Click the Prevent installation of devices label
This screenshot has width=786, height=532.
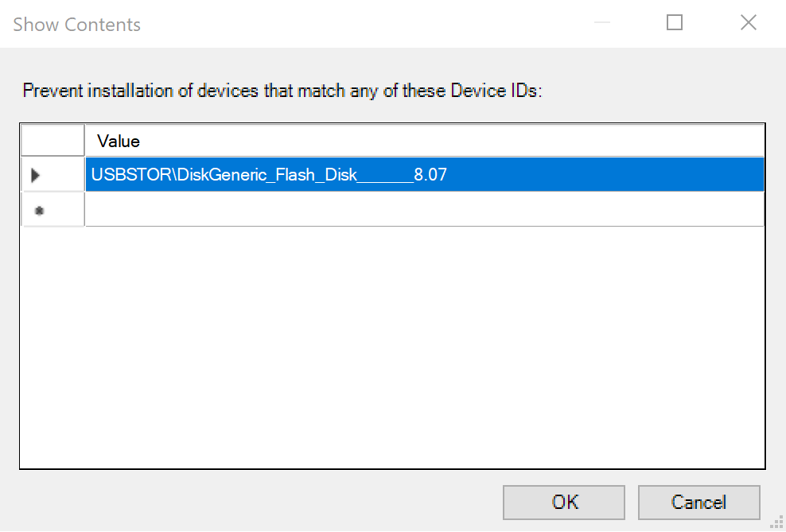tap(282, 91)
